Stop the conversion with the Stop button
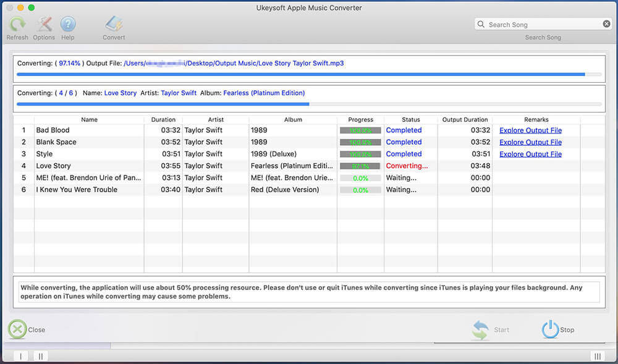618x364 pixels. point(557,330)
